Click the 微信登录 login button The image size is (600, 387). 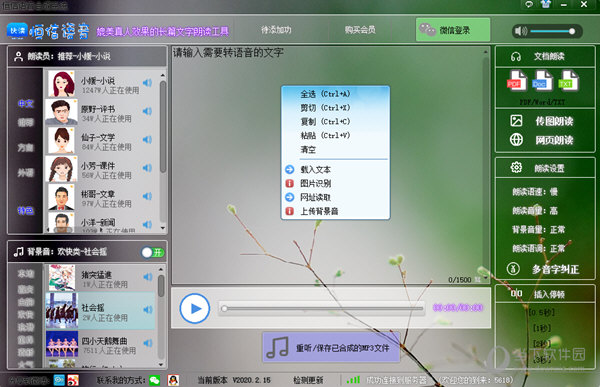point(453,30)
